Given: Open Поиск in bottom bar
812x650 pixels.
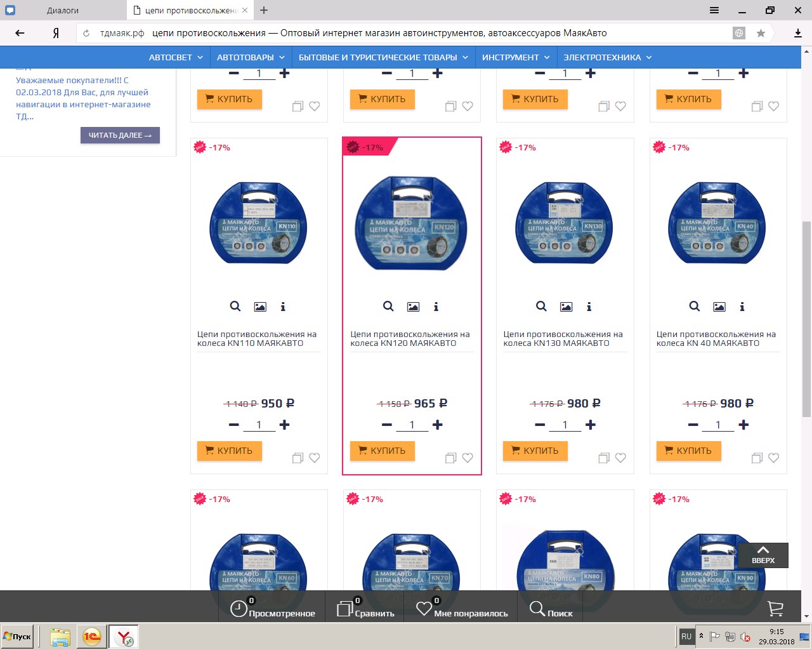Looking at the screenshot, I should click(x=551, y=608).
